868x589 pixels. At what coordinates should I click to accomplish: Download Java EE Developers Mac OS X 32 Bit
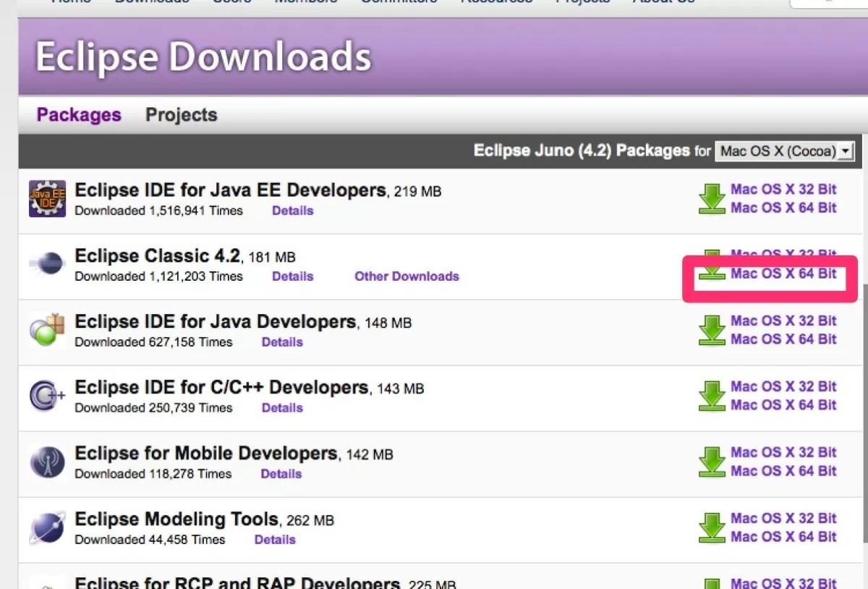click(783, 190)
